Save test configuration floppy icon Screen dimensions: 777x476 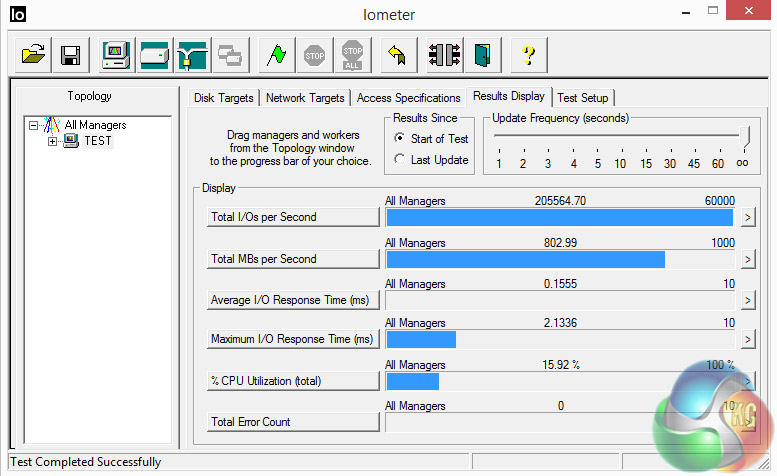(x=70, y=55)
